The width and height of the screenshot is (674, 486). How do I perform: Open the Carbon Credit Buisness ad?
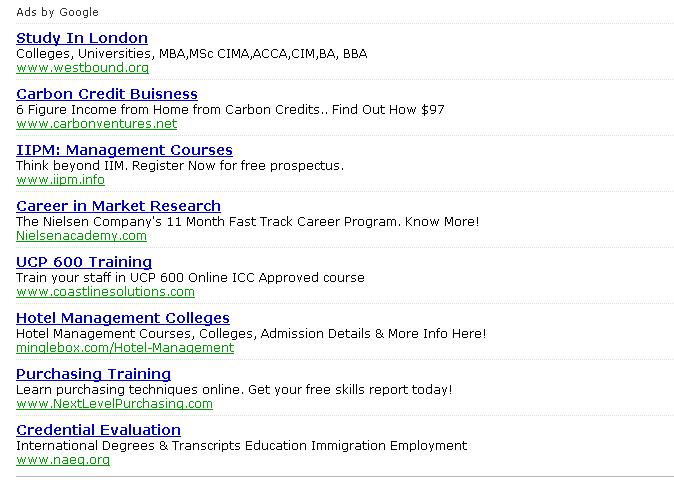[x=107, y=94]
